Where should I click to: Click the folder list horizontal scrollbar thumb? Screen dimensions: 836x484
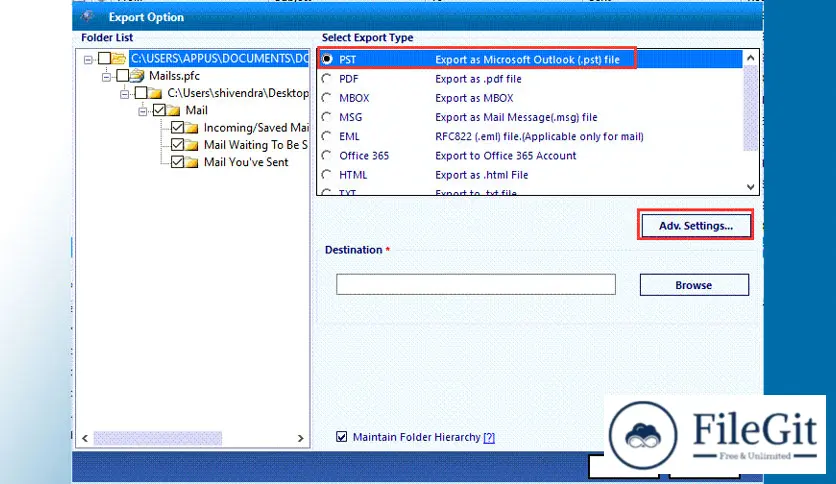click(158, 438)
